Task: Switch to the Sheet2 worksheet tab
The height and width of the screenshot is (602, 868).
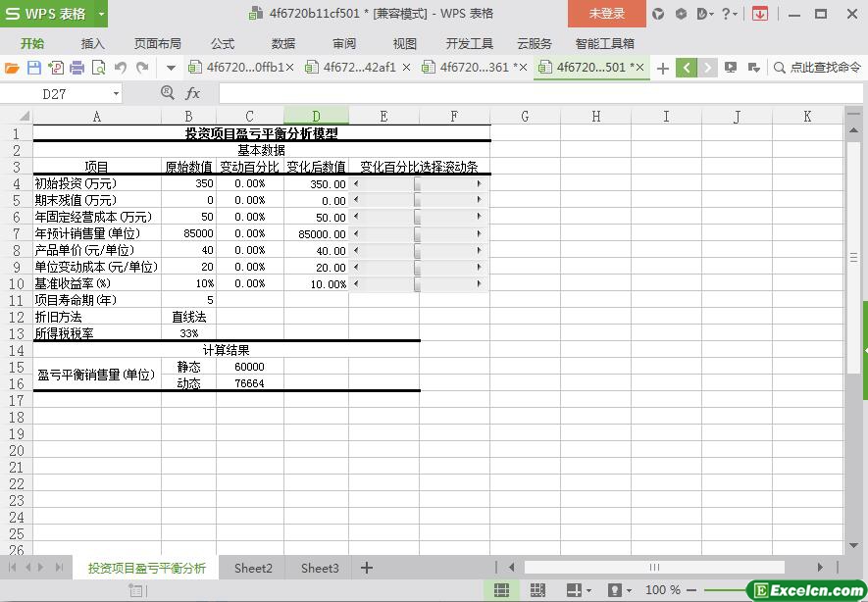Action: (x=253, y=568)
